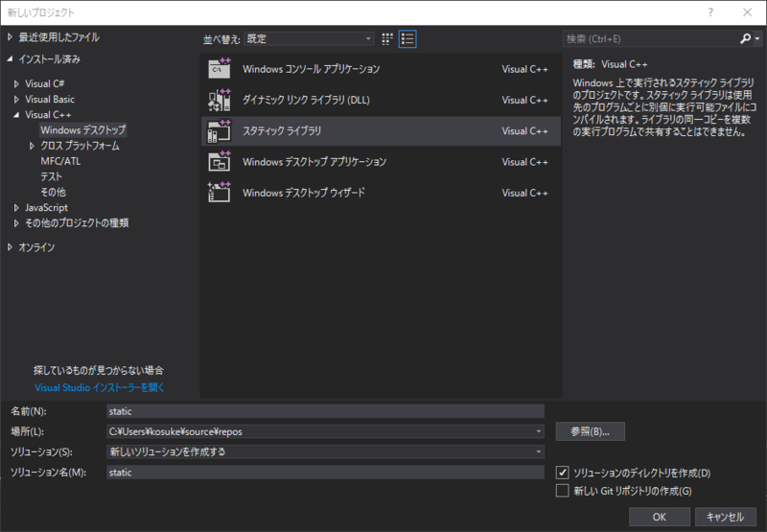Select the テスト tree item
The height and width of the screenshot is (532, 767).
coord(52,176)
